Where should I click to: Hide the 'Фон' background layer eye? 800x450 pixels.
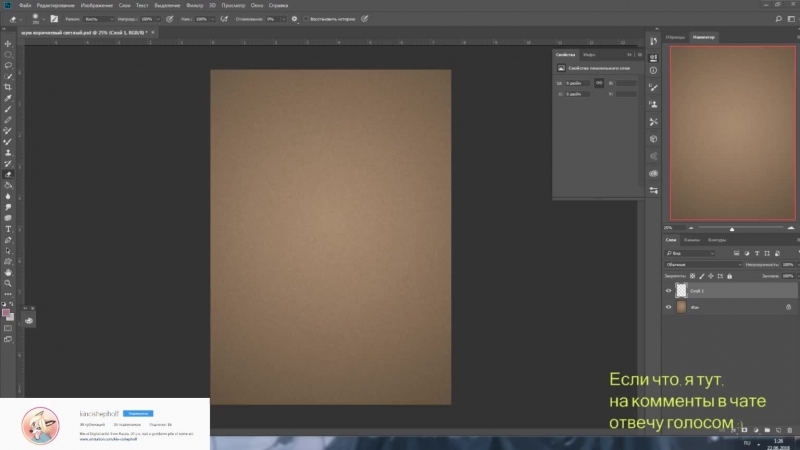668,307
